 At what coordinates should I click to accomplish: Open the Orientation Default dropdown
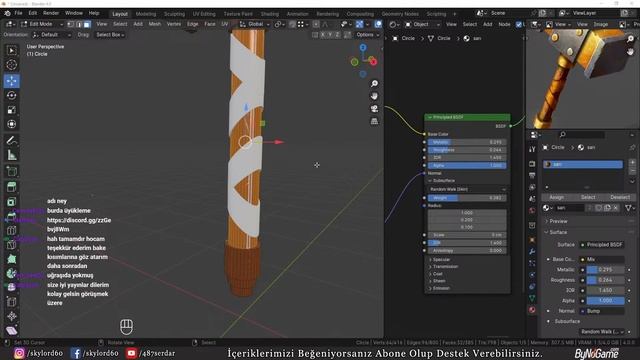pyautogui.click(x=51, y=35)
